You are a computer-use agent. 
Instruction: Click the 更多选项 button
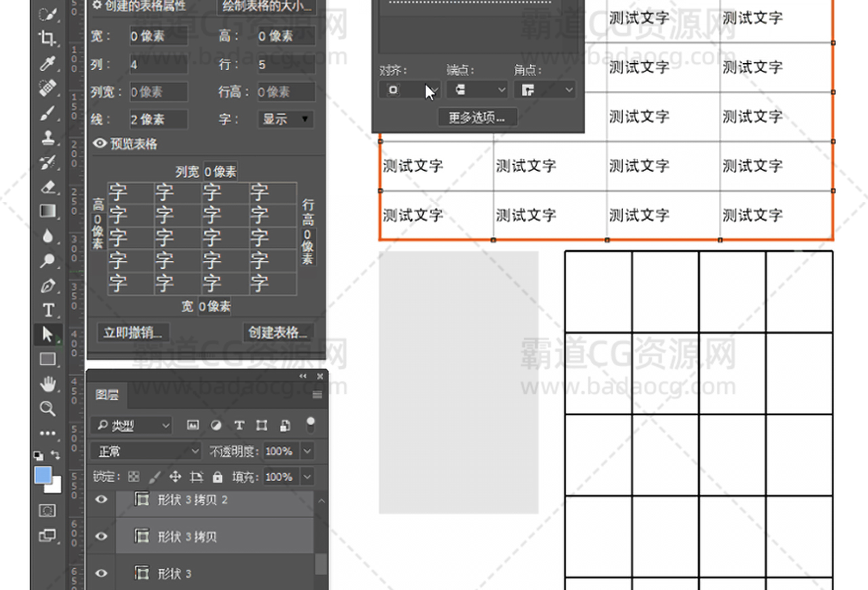pyautogui.click(x=477, y=117)
